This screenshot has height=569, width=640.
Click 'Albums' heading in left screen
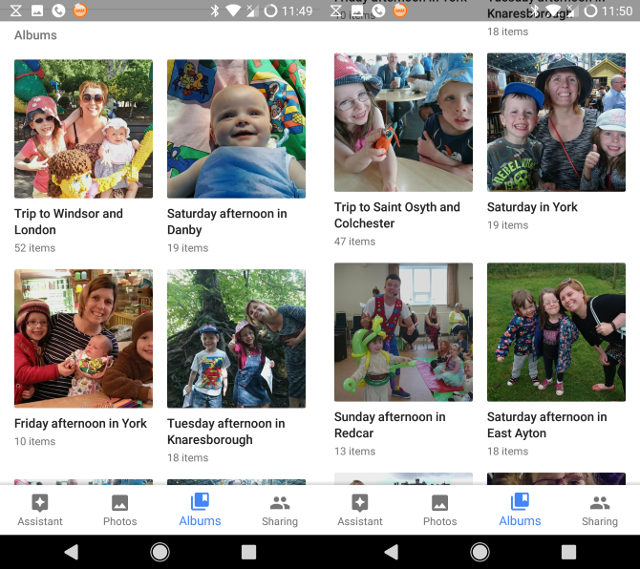[36, 35]
